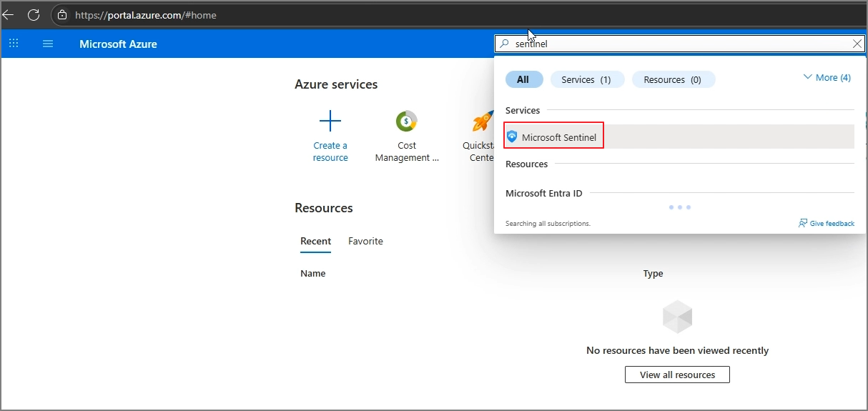Clear the search box with X
The height and width of the screenshot is (411, 868).
coord(857,44)
